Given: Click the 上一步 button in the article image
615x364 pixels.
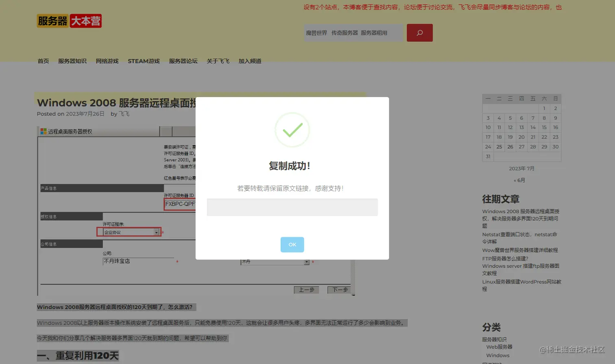Looking at the screenshot, I should click(x=306, y=290).
